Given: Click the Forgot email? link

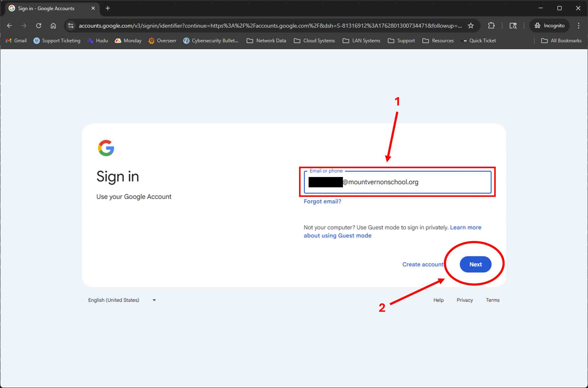Looking at the screenshot, I should click(322, 201).
